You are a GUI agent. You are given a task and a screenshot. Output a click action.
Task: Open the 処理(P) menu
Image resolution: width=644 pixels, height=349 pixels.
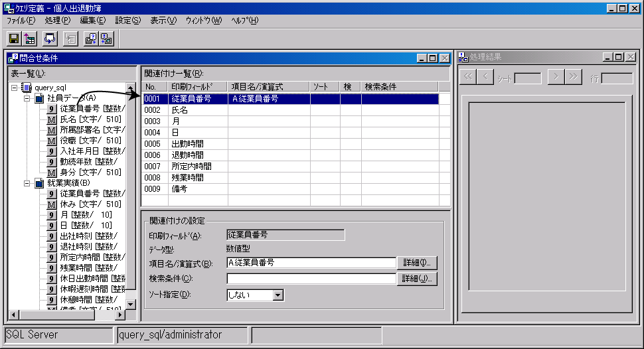[x=57, y=21]
